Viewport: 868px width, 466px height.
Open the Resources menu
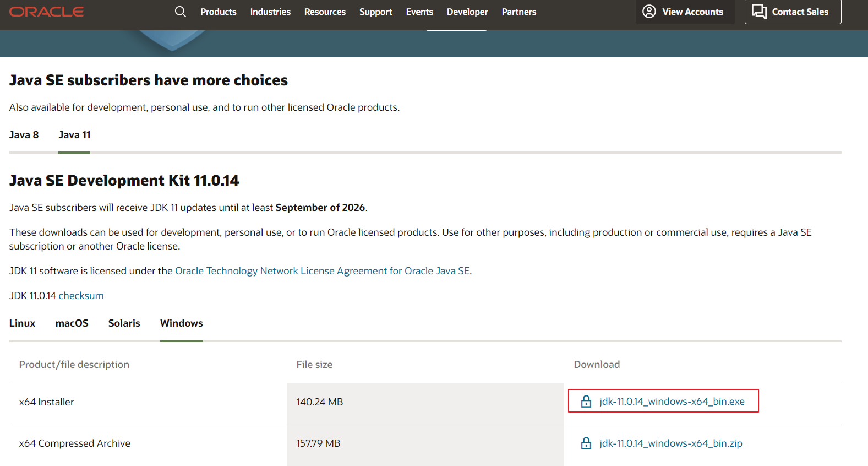(325, 12)
